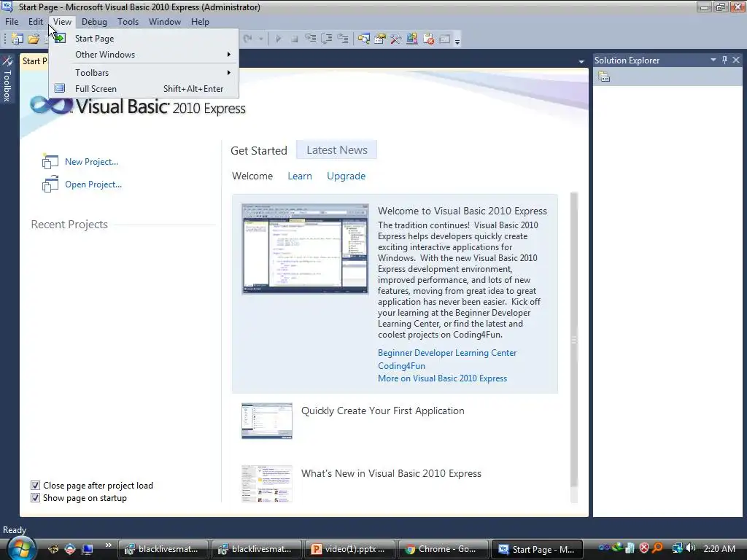Image resolution: width=747 pixels, height=560 pixels.
Task: Open the toolbar options overflow arrow
Action: click(457, 41)
